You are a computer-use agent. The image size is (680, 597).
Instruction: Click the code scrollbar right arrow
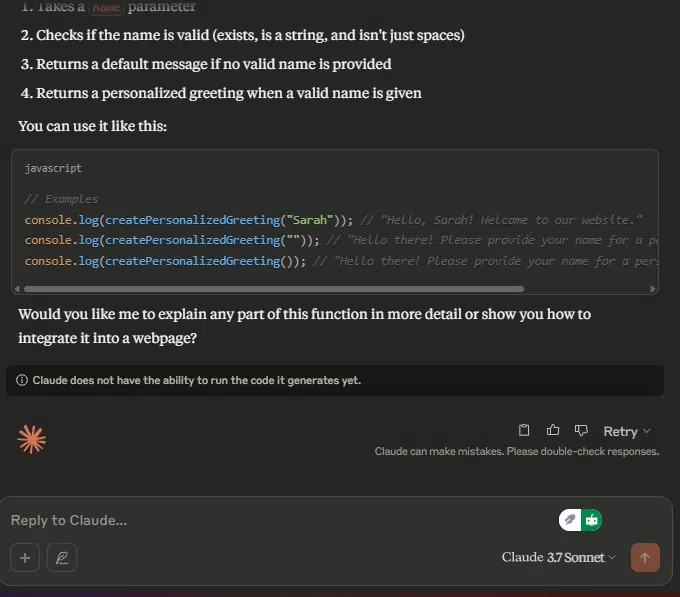point(653,289)
